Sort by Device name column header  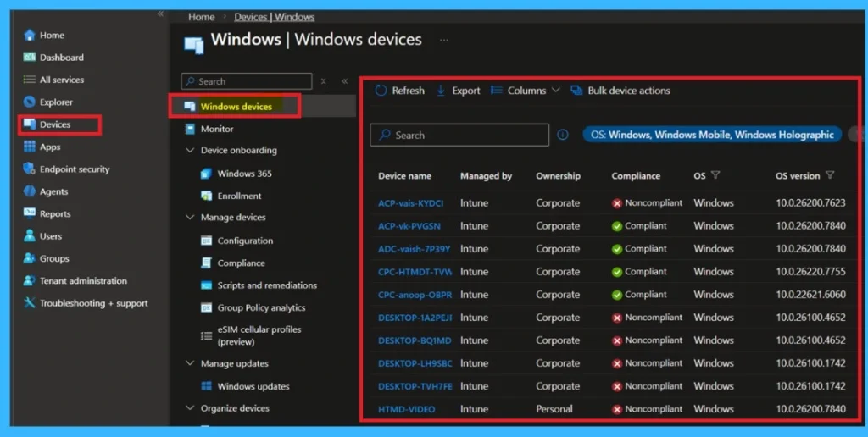pyautogui.click(x=404, y=176)
